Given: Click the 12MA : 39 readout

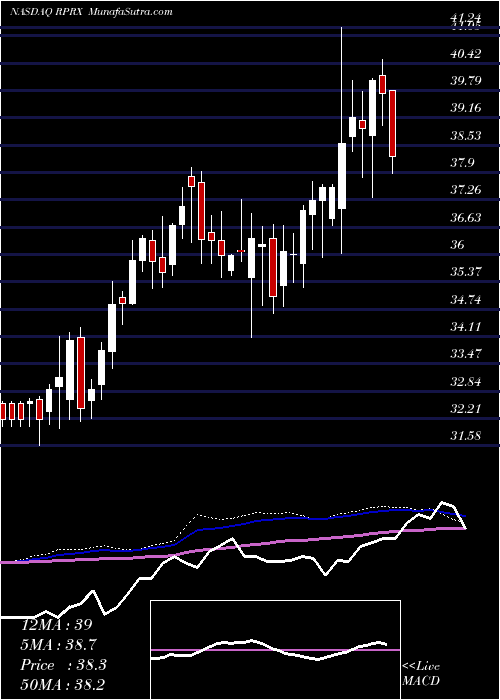Looking at the screenshot, I should 55,625.
